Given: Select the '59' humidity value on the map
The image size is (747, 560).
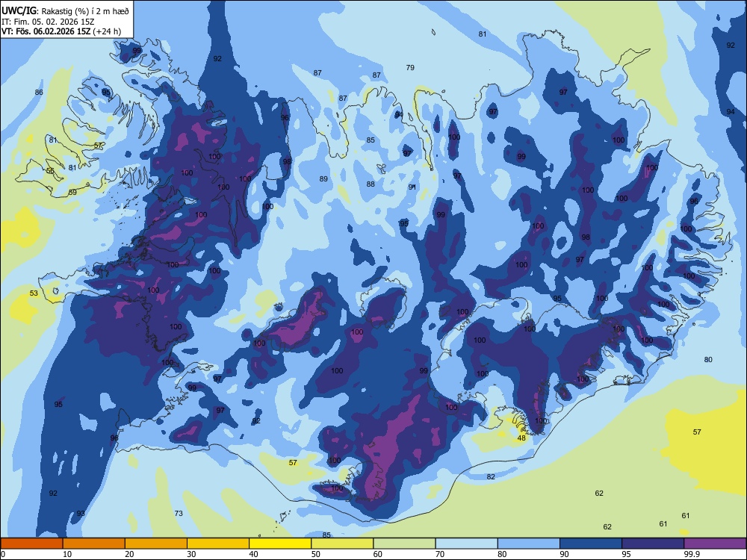Looking at the screenshot, I should (72, 193).
